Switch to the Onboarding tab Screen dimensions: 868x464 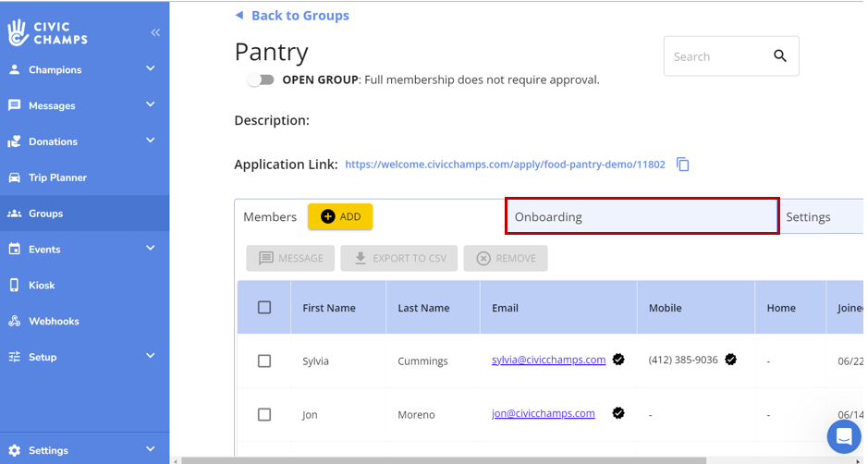[x=642, y=217]
